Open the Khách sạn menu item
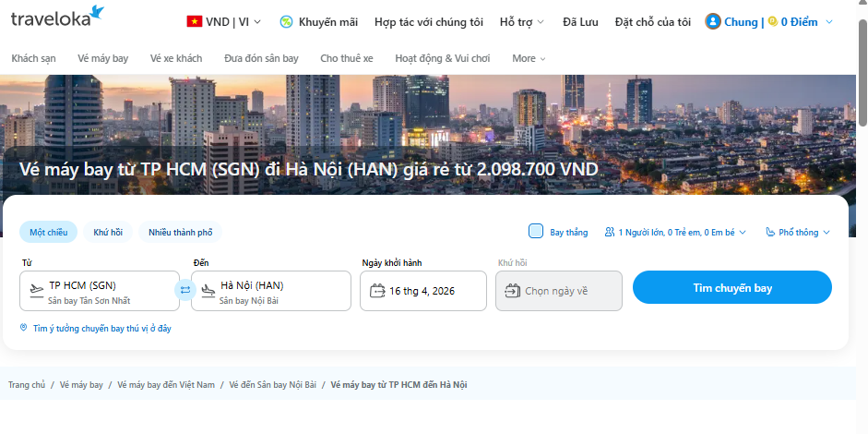Screen dimensions: 868x434 (33, 58)
